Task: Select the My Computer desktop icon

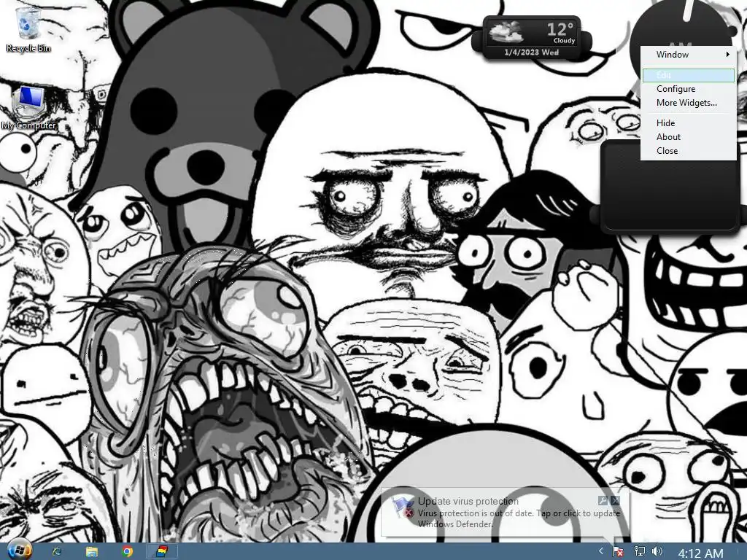Action: click(x=28, y=108)
